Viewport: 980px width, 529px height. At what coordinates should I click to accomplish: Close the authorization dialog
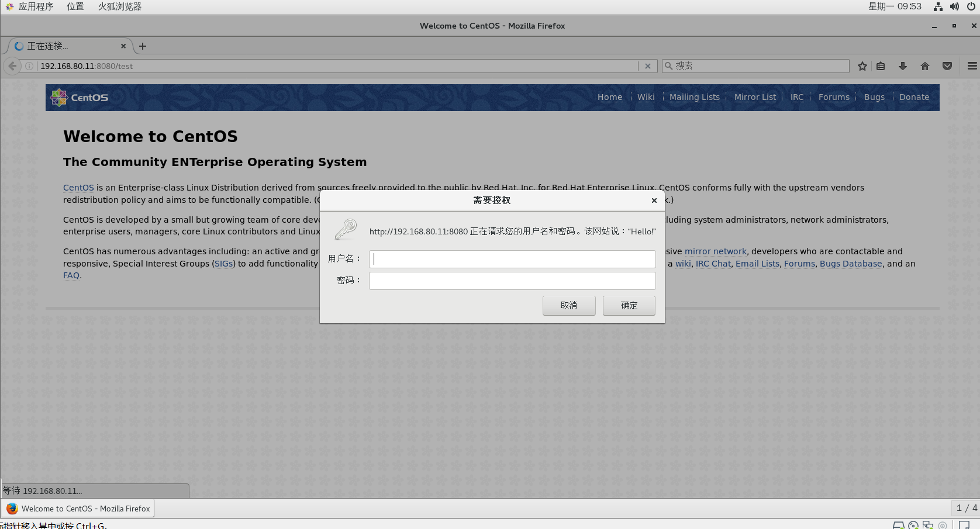(x=654, y=200)
